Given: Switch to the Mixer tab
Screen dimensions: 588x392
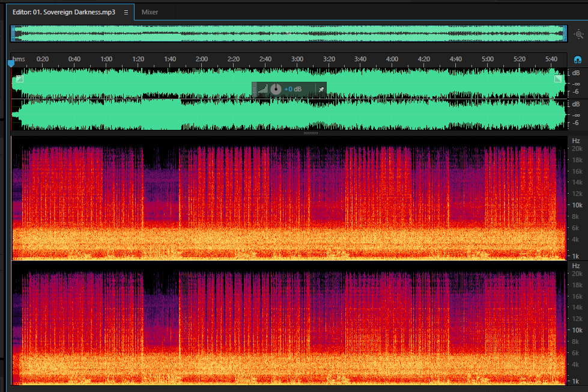Looking at the screenshot, I should [x=150, y=12].
